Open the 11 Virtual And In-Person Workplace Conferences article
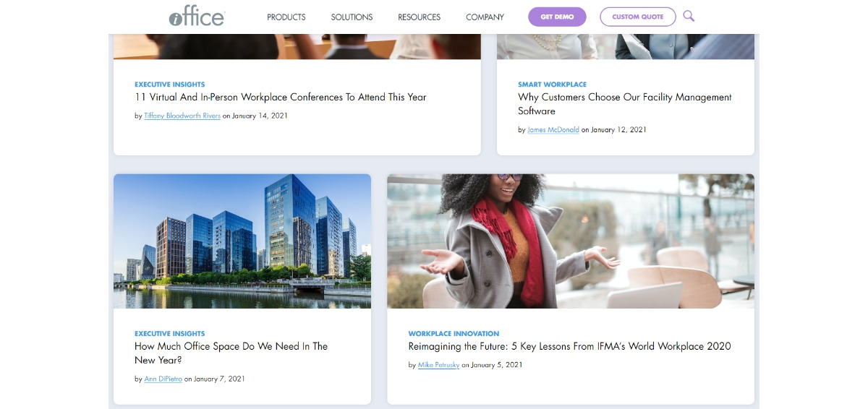The width and height of the screenshot is (868, 409). [x=281, y=97]
